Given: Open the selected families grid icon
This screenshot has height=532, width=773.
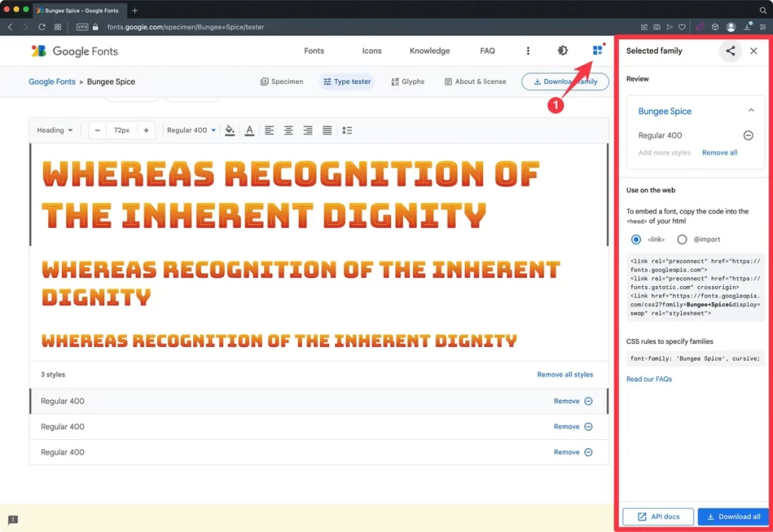Looking at the screenshot, I should [x=598, y=51].
